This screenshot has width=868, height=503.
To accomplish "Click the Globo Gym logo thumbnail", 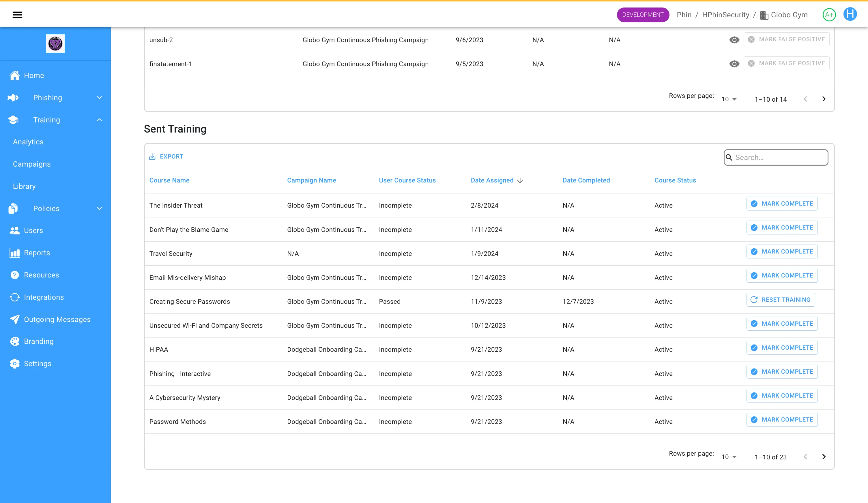I will point(55,44).
